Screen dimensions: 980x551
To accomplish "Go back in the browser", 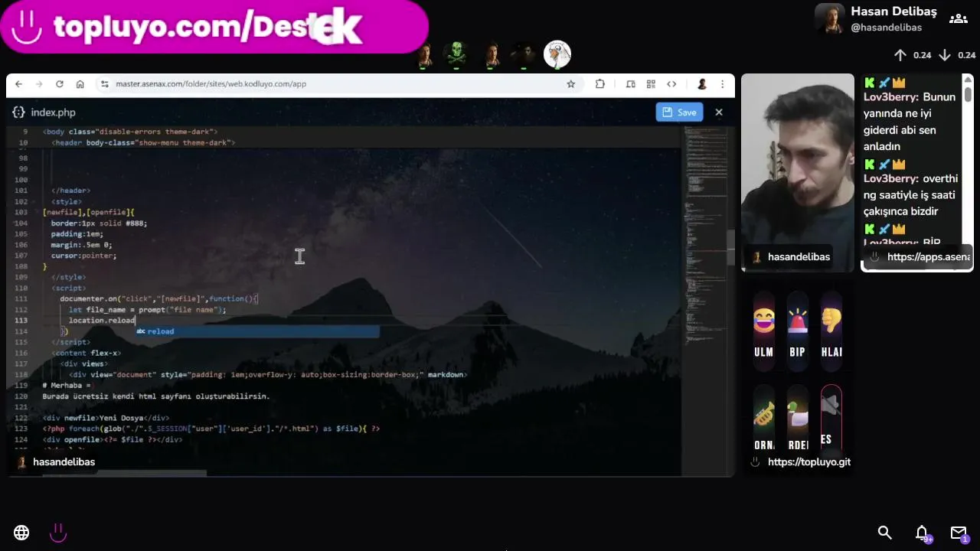I will pos(19,84).
